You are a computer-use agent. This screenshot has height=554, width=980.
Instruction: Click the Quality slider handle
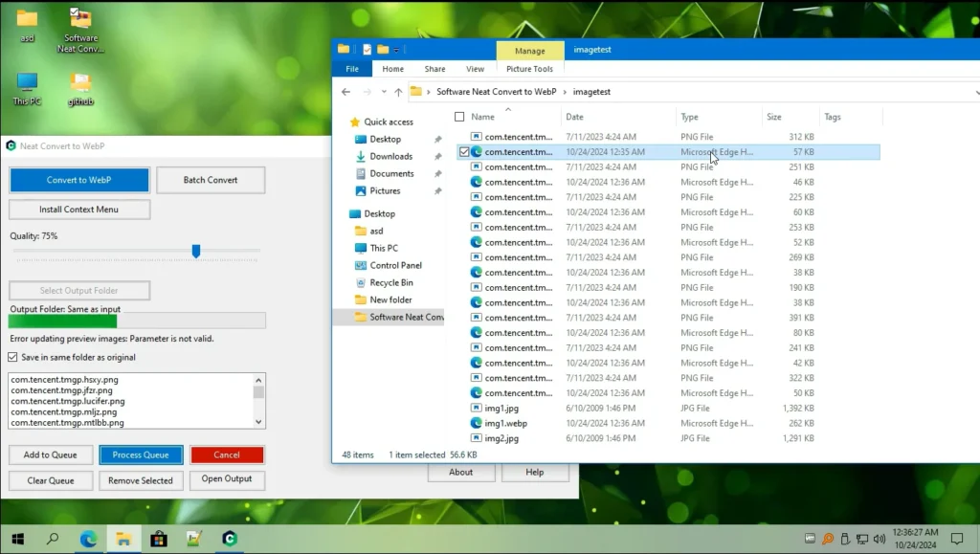(x=196, y=251)
